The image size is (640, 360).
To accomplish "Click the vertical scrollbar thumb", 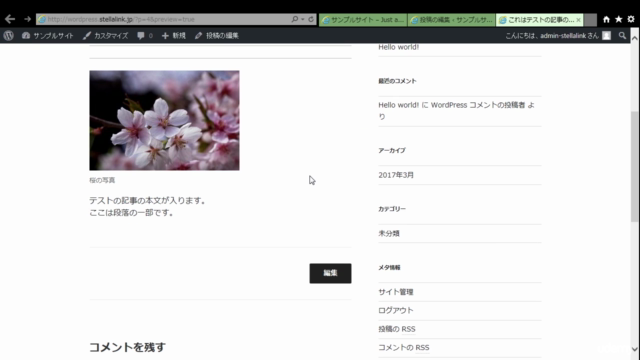I will pos(635,166).
